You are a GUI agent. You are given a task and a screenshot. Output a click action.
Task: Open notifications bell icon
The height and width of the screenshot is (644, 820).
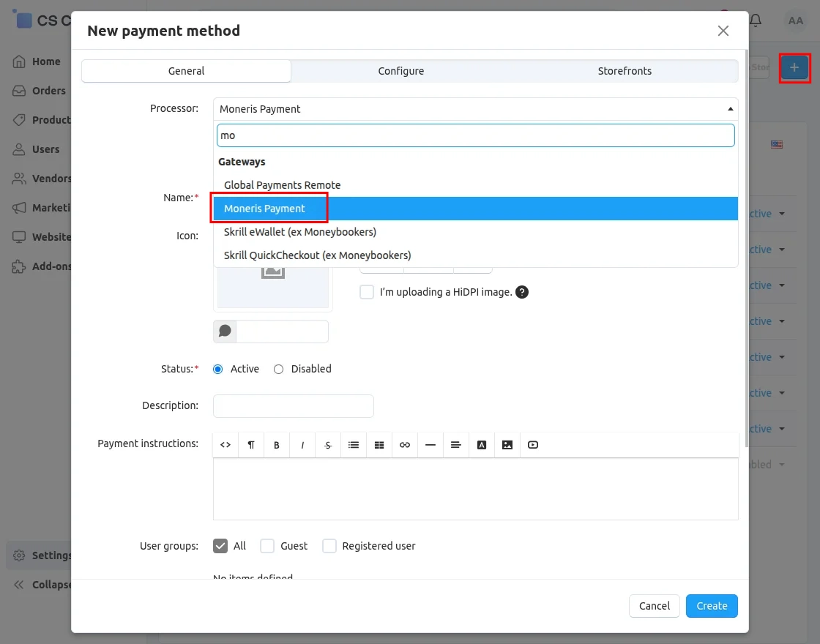[x=756, y=20]
